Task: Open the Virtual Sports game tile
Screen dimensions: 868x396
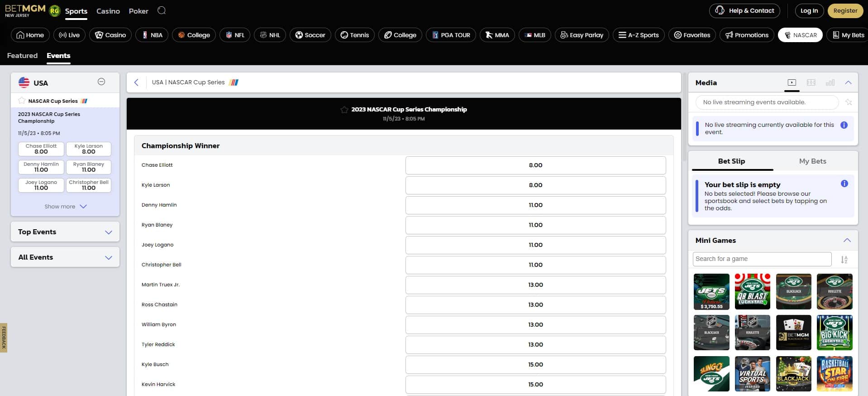Action: (753, 374)
